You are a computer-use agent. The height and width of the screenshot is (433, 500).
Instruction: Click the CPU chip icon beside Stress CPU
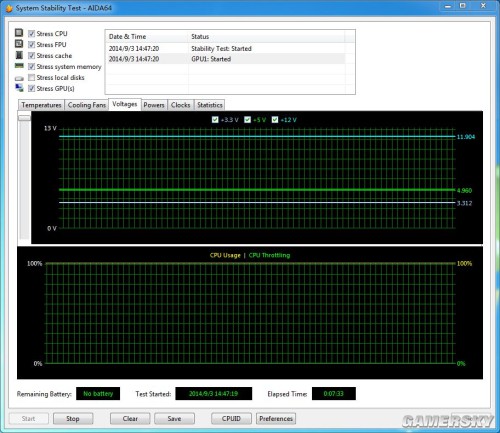(19, 33)
